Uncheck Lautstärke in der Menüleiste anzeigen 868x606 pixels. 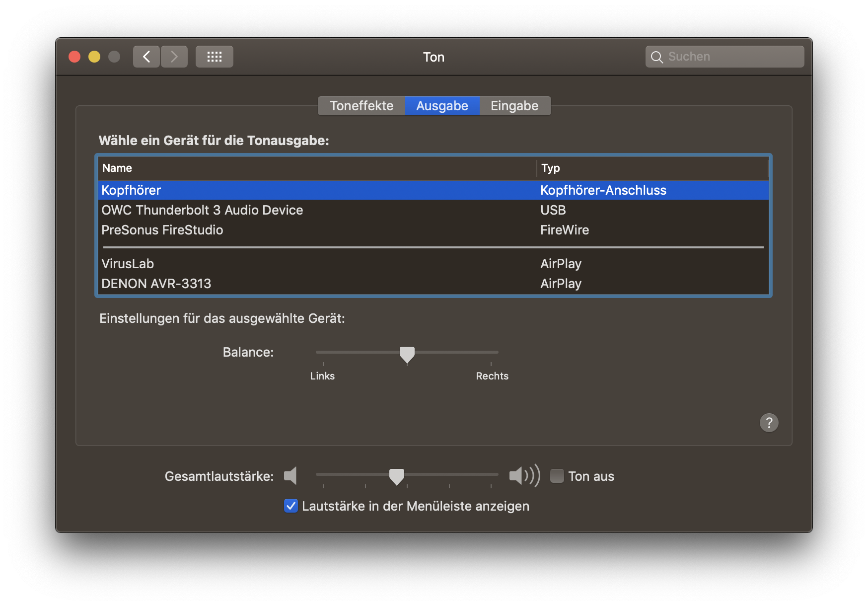click(291, 506)
